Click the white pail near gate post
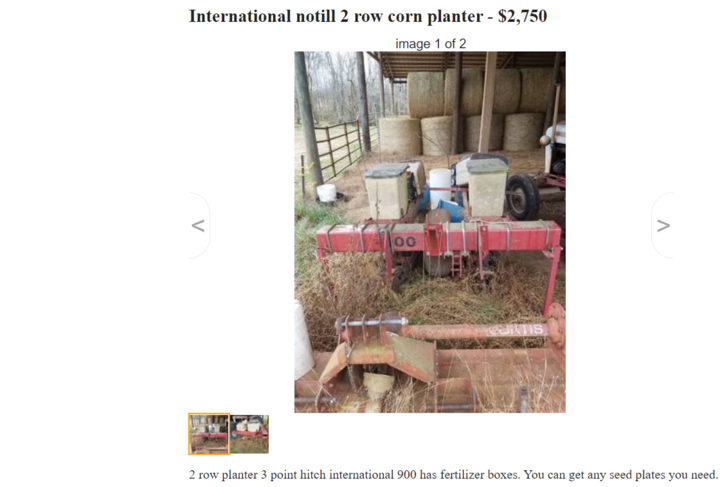 (x=326, y=193)
